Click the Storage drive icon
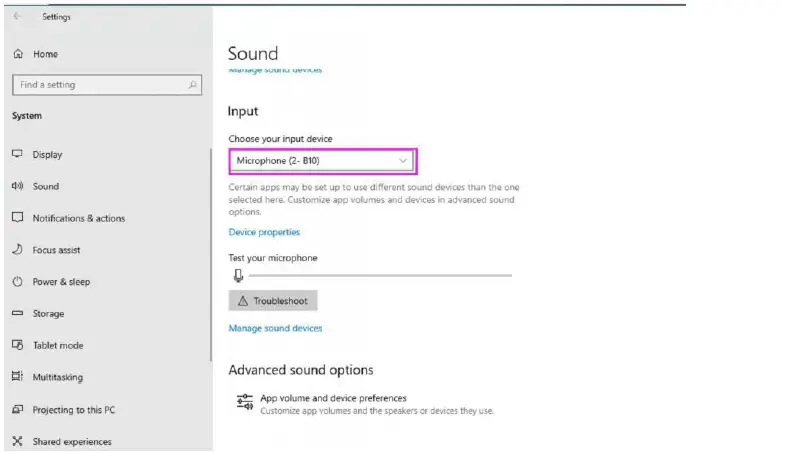This screenshot has height=452, width=787. pos(17,314)
